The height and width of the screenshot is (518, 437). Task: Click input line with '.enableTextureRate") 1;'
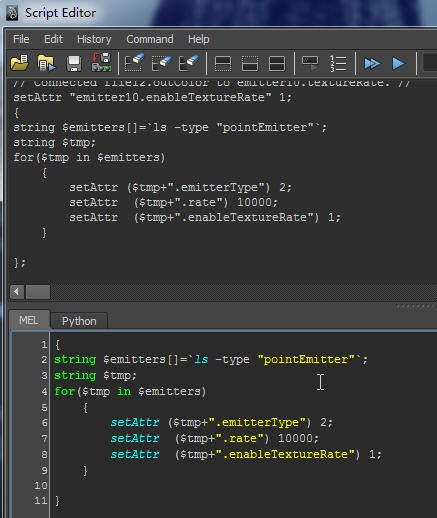tap(246, 454)
